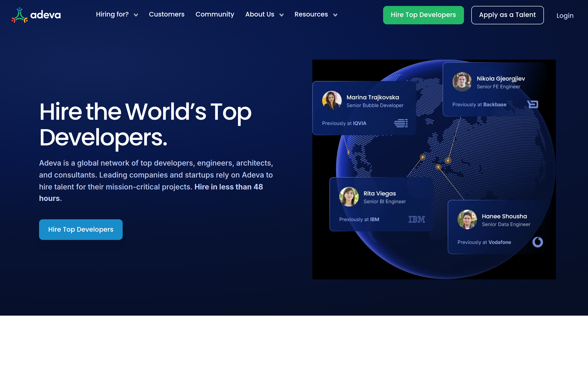Click the IQVIA logo icon
Viewport: 588px width, 367px height.
[x=401, y=123]
